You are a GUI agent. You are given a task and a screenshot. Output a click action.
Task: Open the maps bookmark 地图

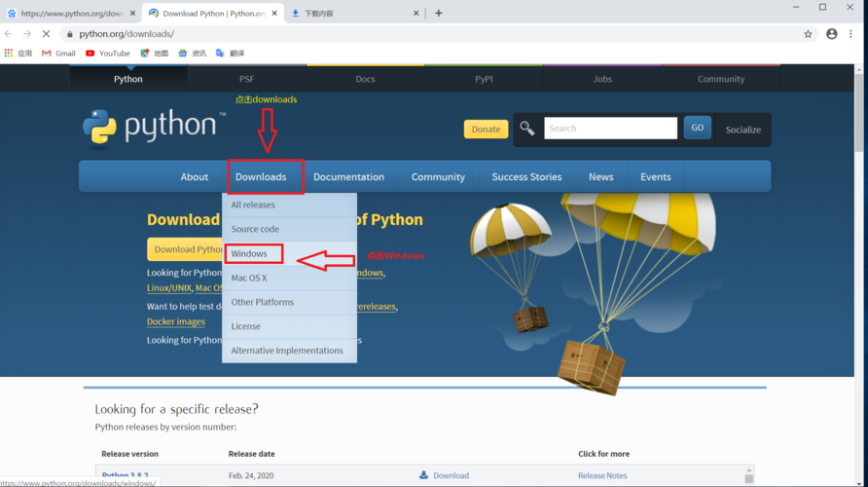pos(155,54)
